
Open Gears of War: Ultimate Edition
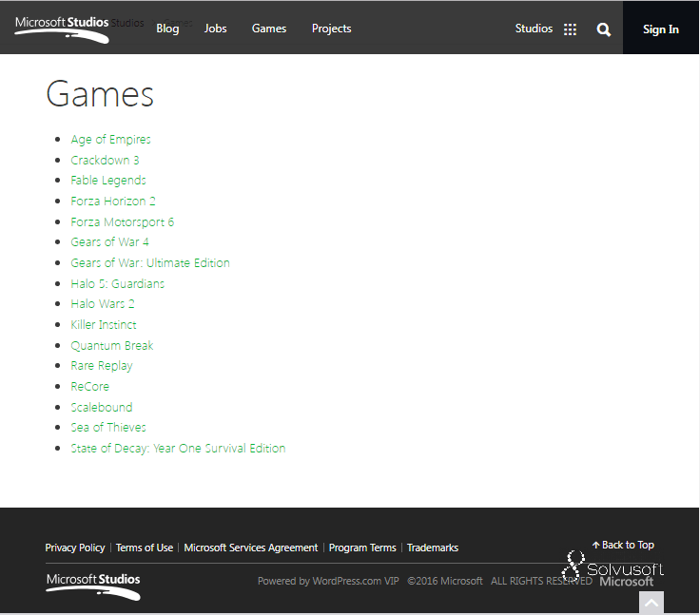click(x=150, y=263)
